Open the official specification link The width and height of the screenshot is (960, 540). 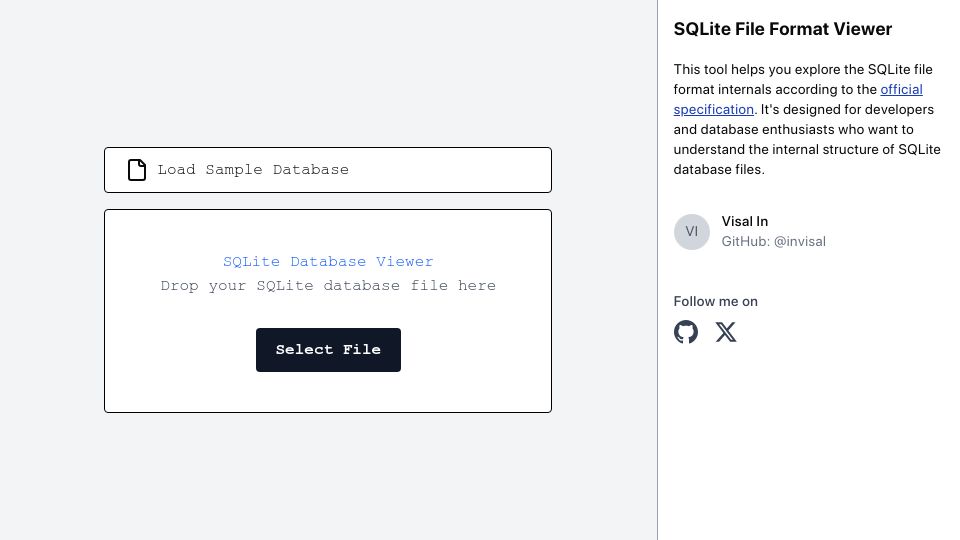[901, 89]
